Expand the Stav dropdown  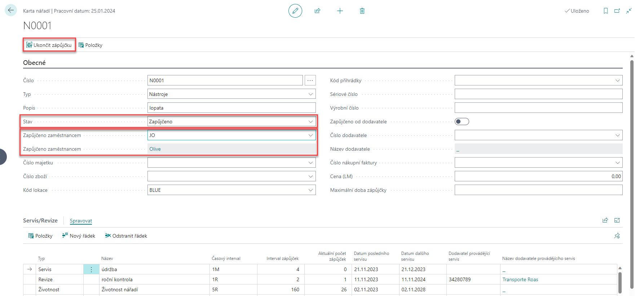click(310, 122)
